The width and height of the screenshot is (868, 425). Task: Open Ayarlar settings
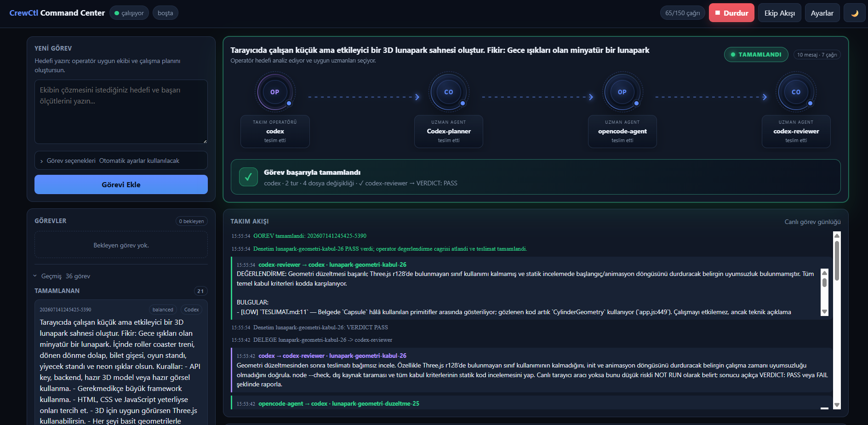pyautogui.click(x=822, y=13)
